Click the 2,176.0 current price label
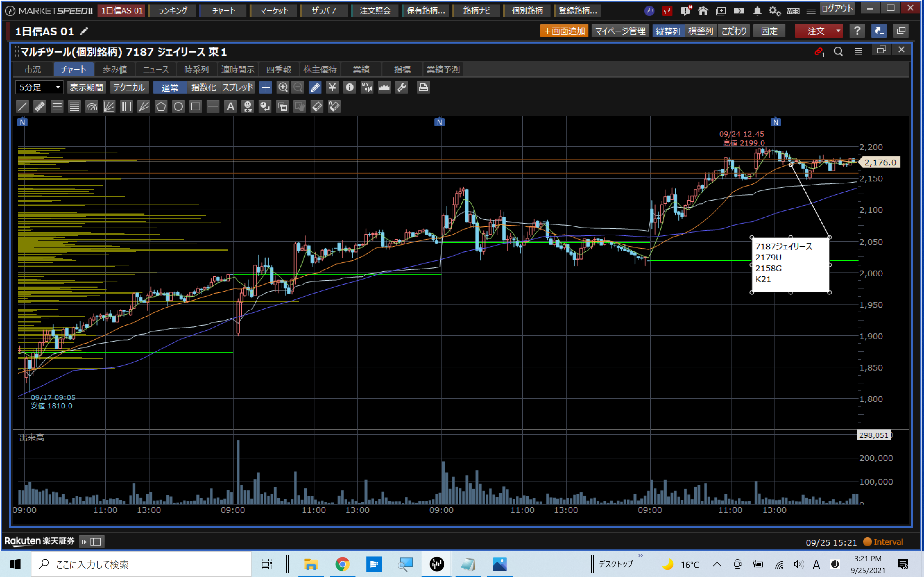Image resolution: width=924 pixels, height=577 pixels. tap(880, 162)
